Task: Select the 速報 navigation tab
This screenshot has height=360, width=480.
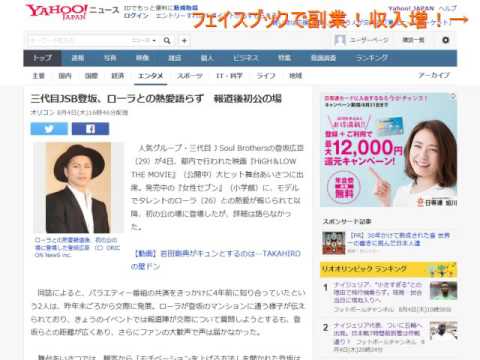Action: (78, 58)
